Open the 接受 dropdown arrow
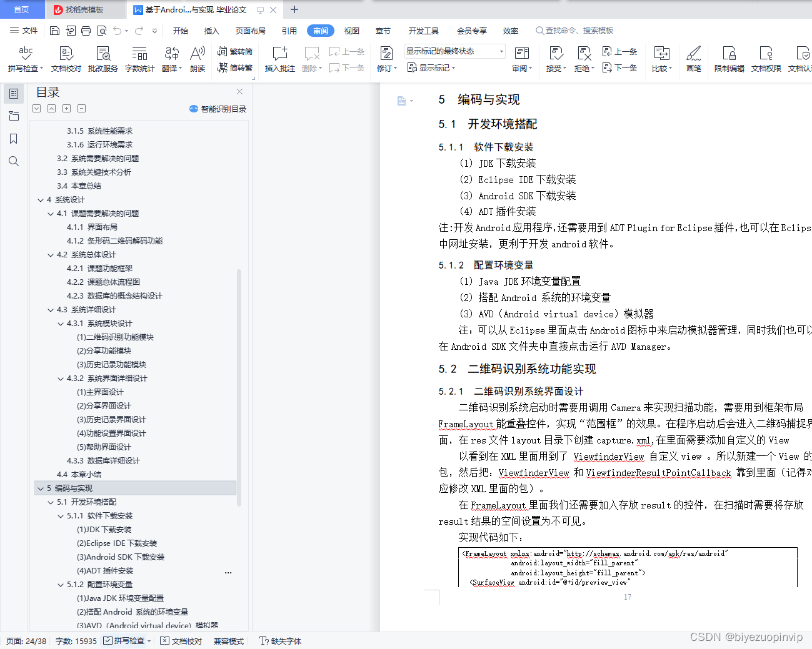This screenshot has height=649, width=812. coord(564,69)
